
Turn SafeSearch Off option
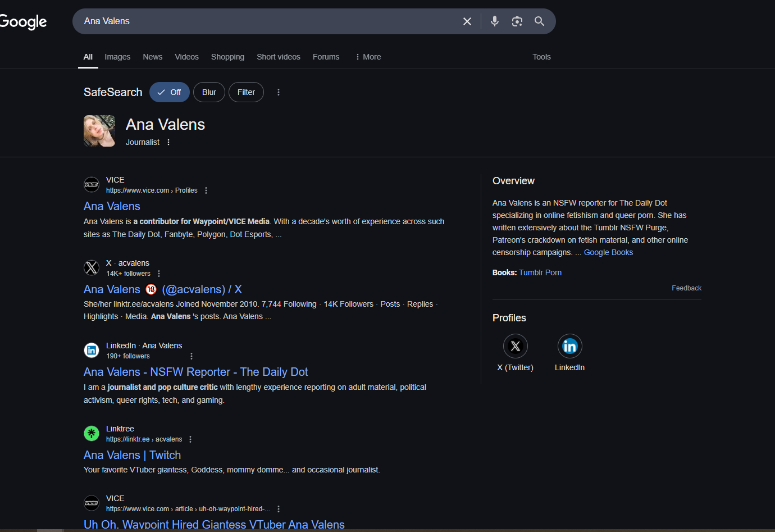tap(170, 92)
